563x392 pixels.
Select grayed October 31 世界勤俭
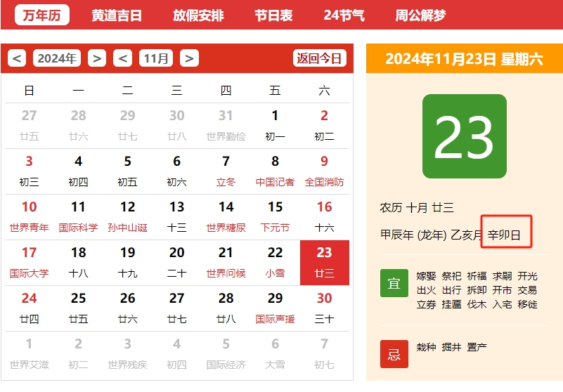226,126
